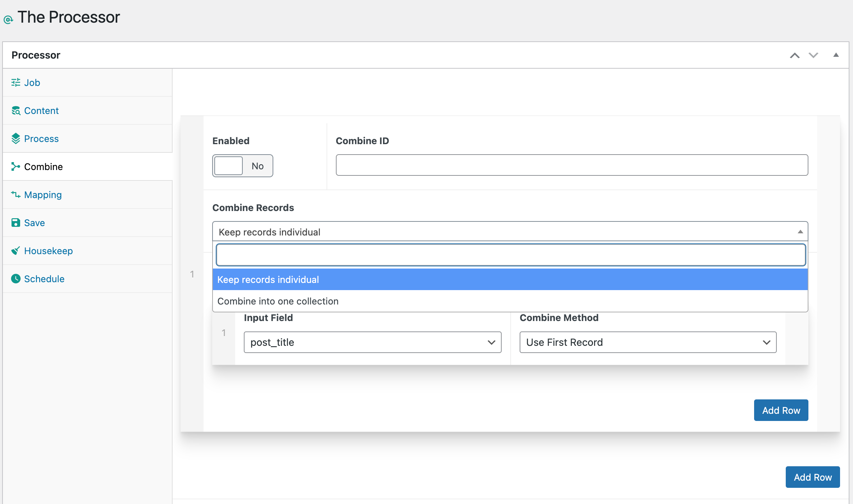Click the Save floppy disk icon

(x=15, y=223)
